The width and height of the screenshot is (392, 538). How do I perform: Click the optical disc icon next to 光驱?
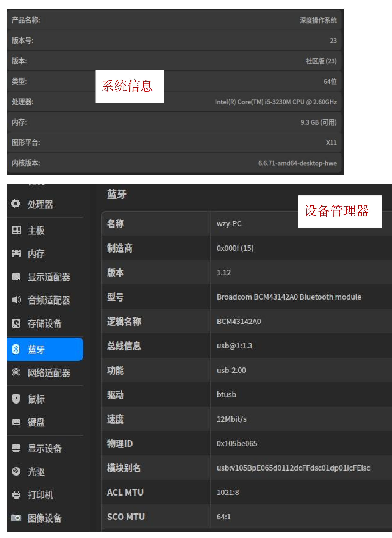tap(16, 471)
